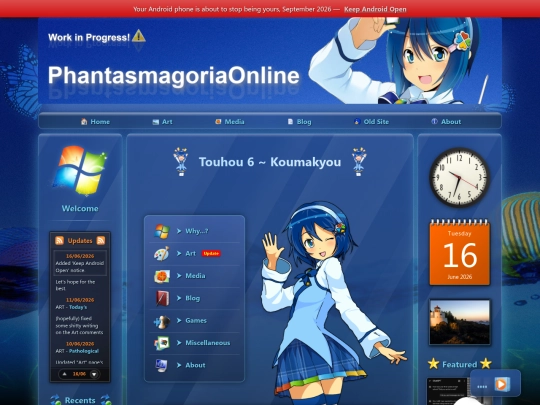This screenshot has height=405, width=540.
Task: Click the left RSS icon by Updates
Action: tap(59, 240)
